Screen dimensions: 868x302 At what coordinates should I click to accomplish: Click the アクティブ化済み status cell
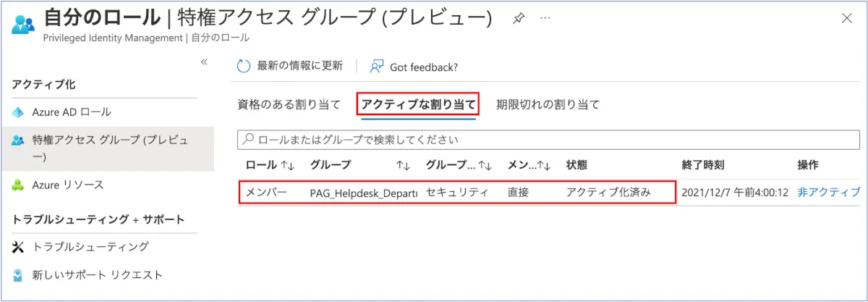608,193
